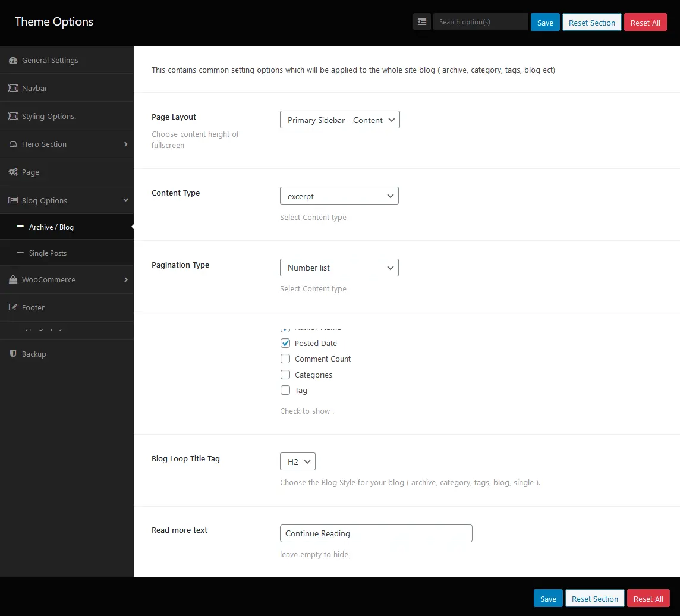The image size is (680, 616).
Task: Open the Navbar section
Action: coord(67,88)
